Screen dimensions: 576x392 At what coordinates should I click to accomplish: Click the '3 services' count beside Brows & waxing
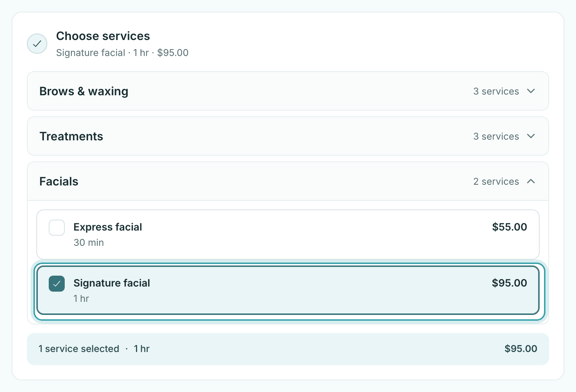(496, 91)
